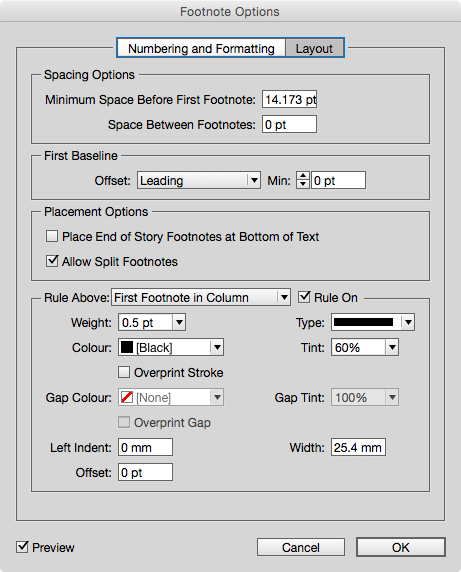The image size is (461, 572).
Task: Open the Numbering and Formatting tab
Action: [201, 48]
